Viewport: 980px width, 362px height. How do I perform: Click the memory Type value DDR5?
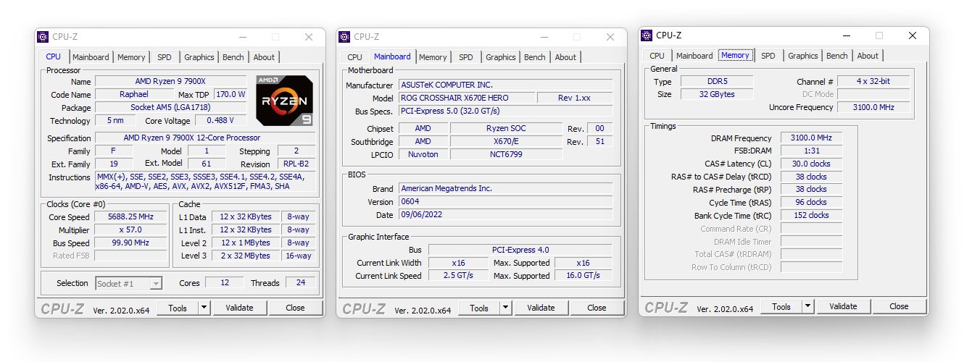pyautogui.click(x=716, y=82)
